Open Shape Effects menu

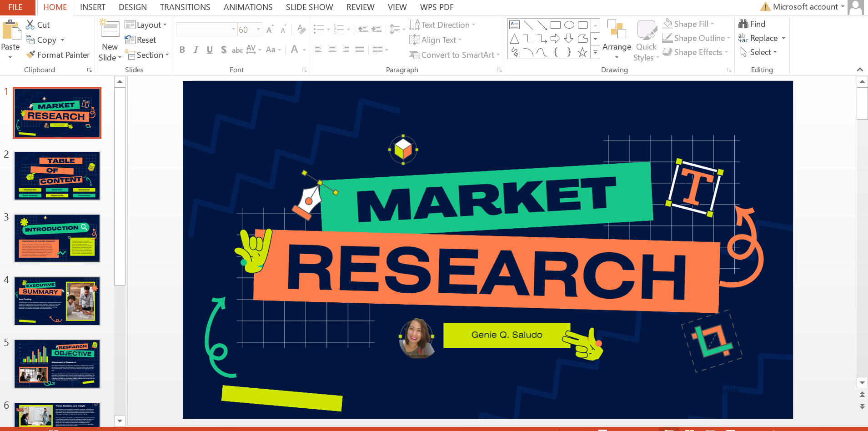pos(696,52)
